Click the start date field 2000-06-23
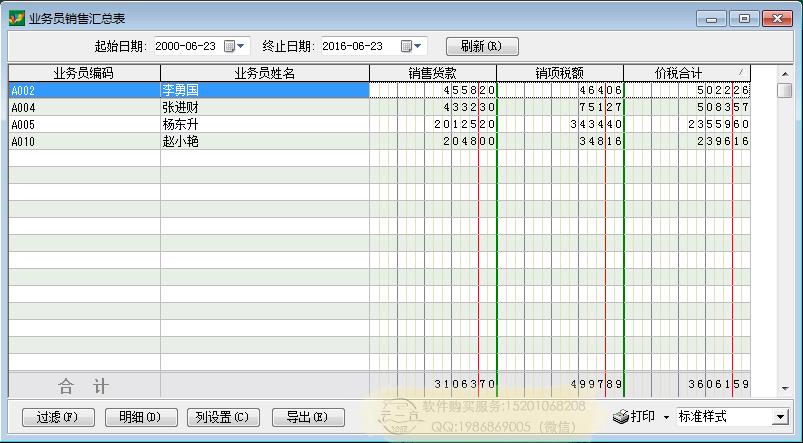803x443 pixels. click(x=186, y=46)
